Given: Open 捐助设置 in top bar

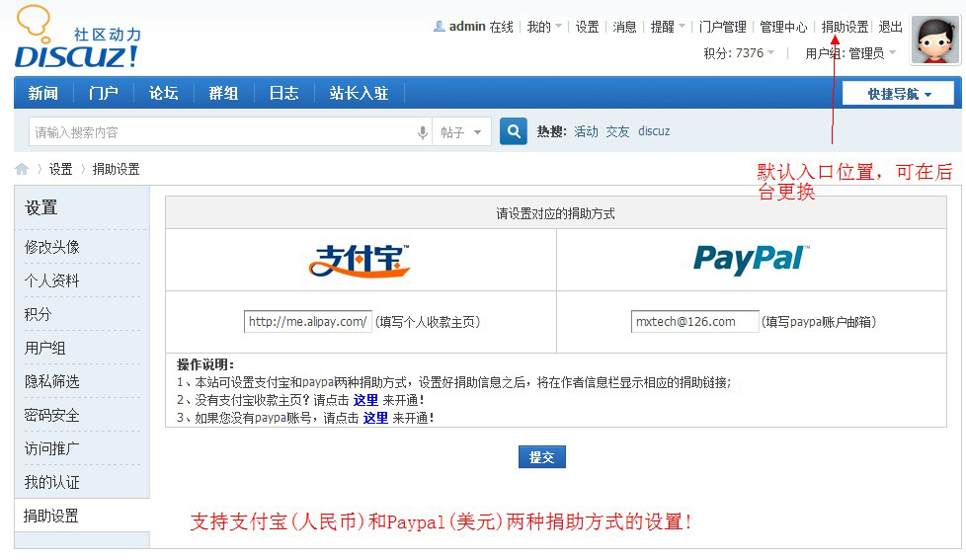Looking at the screenshot, I should click(845, 27).
